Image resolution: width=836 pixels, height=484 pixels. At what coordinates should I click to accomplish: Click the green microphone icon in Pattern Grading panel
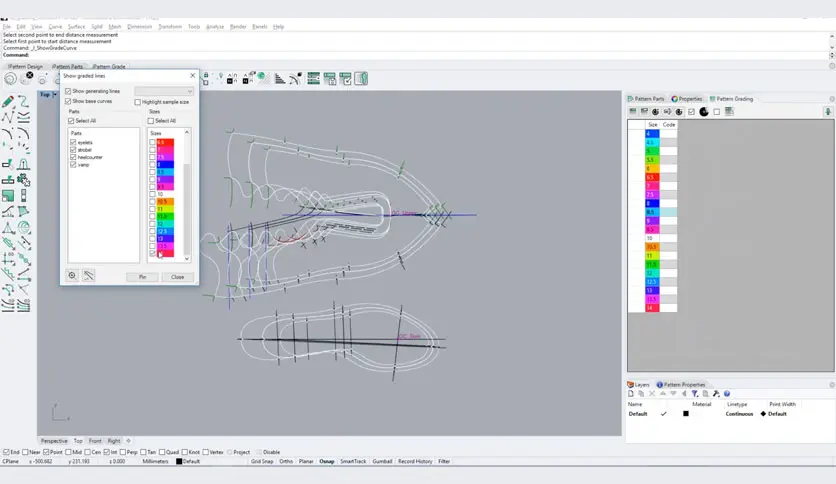tap(827, 111)
